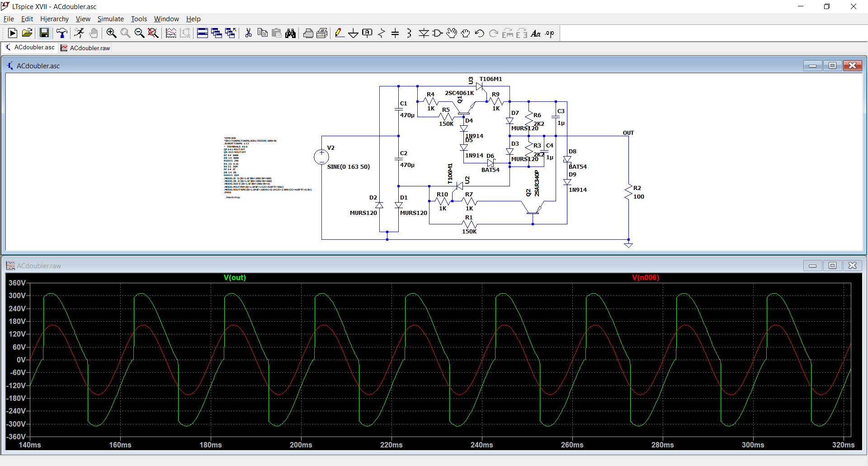This screenshot has height=466, width=868.
Task: Click the Print setup printer icon
Action: coord(308,33)
